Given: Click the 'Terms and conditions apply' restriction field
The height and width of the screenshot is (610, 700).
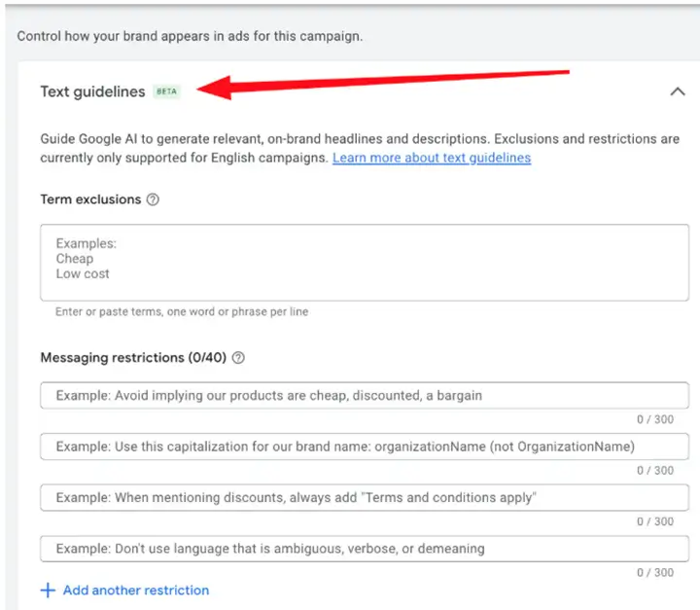Looking at the screenshot, I should coord(364,497).
